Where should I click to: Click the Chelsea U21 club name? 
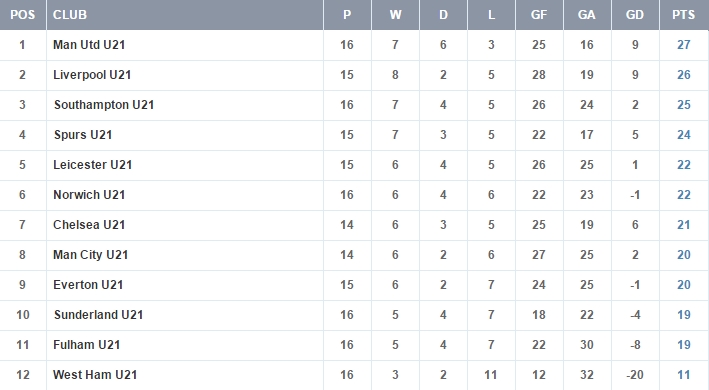coord(89,225)
